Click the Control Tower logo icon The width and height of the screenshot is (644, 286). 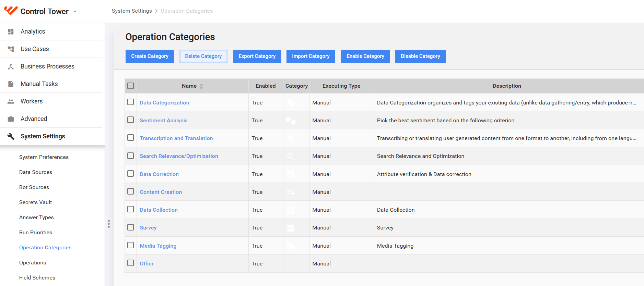pyautogui.click(x=11, y=11)
